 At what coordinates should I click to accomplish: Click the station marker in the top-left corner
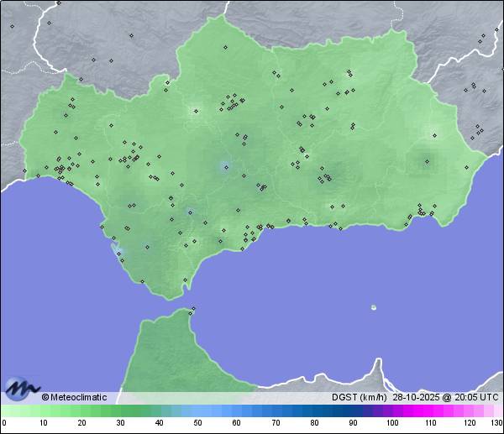tap(12, 26)
